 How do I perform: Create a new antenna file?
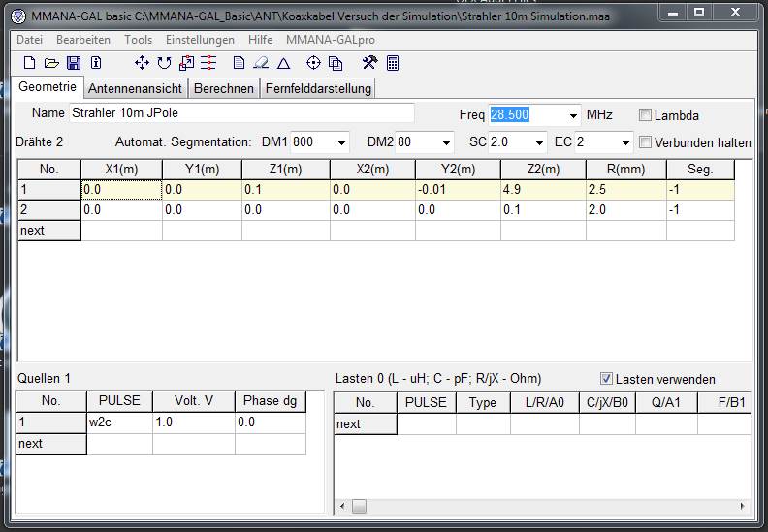pyautogui.click(x=29, y=63)
